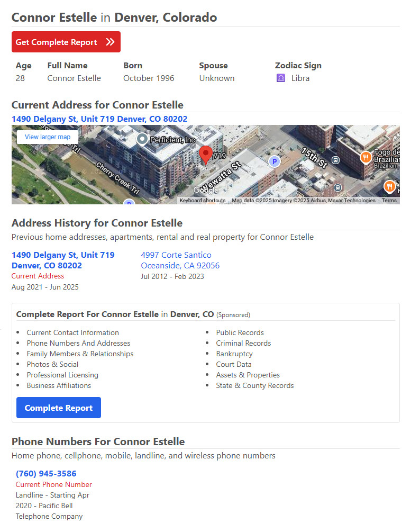Open View larger map
This screenshot has width=411, height=532.
(48, 137)
